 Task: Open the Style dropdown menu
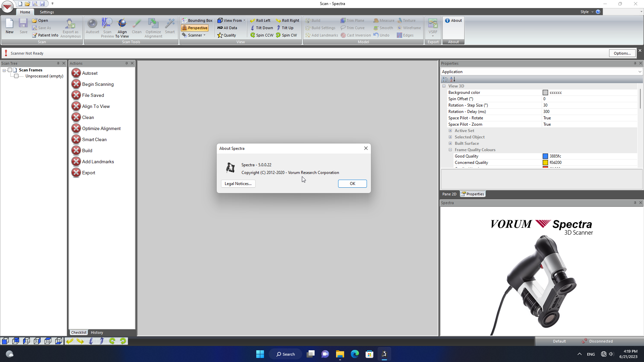[587, 12]
